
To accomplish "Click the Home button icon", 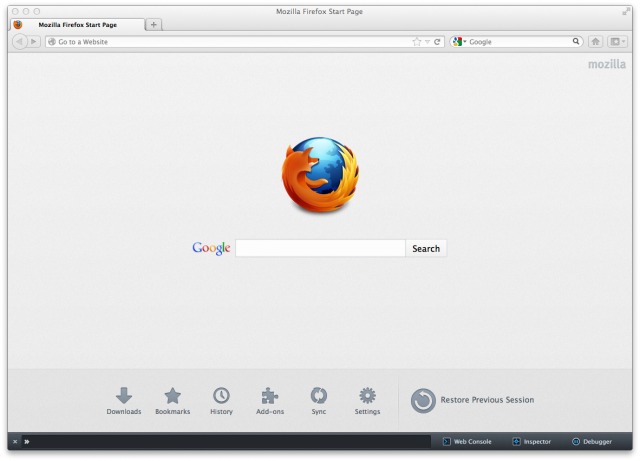I will pyautogui.click(x=596, y=42).
